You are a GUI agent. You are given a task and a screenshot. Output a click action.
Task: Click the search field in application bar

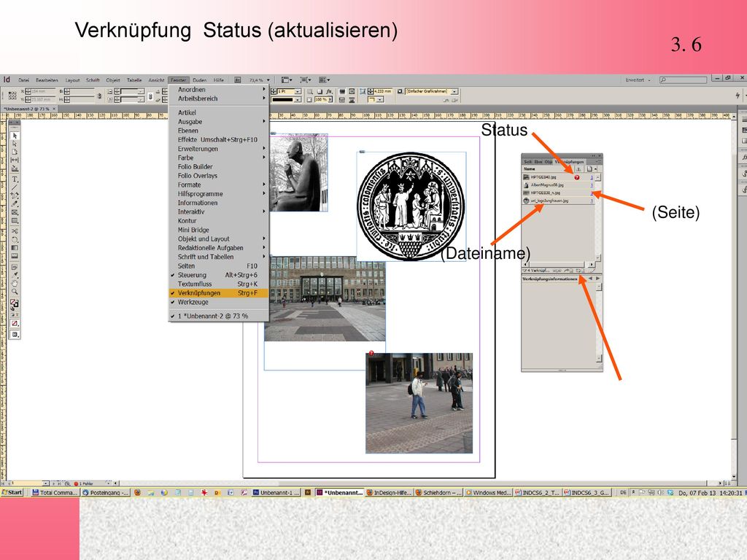pyautogui.click(x=683, y=80)
